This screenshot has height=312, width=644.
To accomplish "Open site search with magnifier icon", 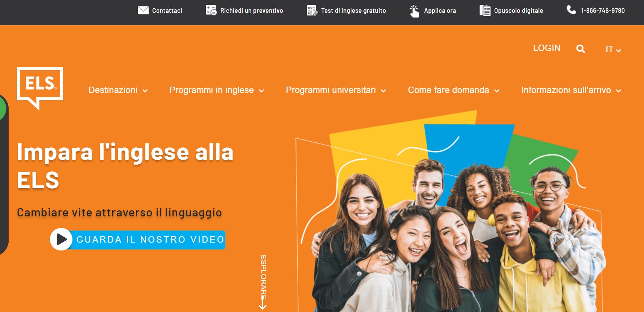I will coord(581,49).
